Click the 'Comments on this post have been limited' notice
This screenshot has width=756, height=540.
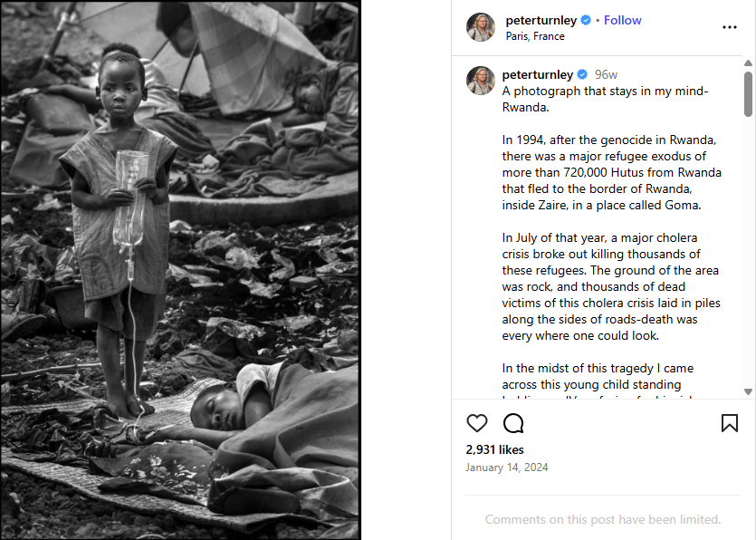[x=602, y=519]
